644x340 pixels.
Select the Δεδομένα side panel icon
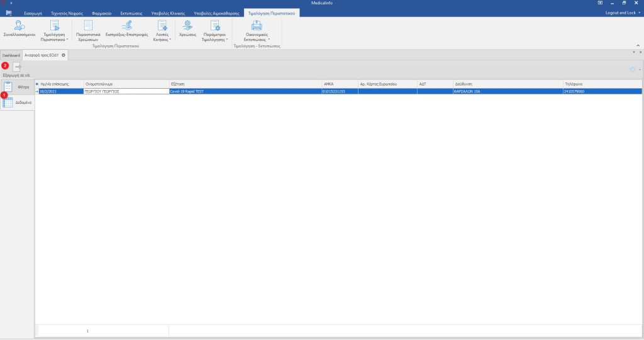click(x=9, y=101)
